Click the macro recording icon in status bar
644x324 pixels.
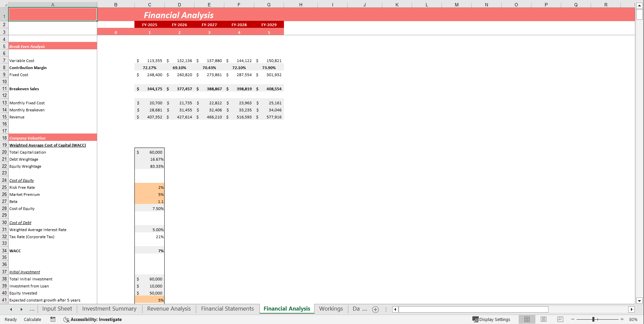click(x=53, y=319)
